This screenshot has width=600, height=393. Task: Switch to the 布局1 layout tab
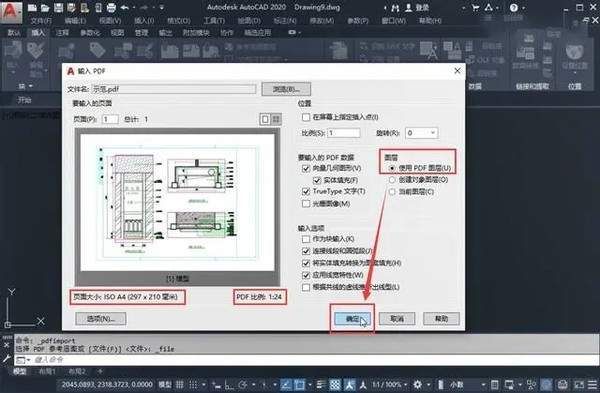[46, 371]
